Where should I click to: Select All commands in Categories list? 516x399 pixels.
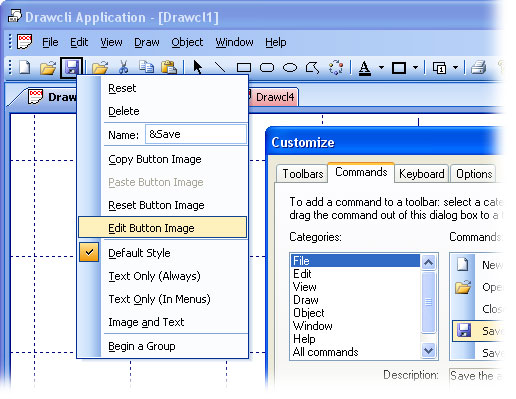356,352
